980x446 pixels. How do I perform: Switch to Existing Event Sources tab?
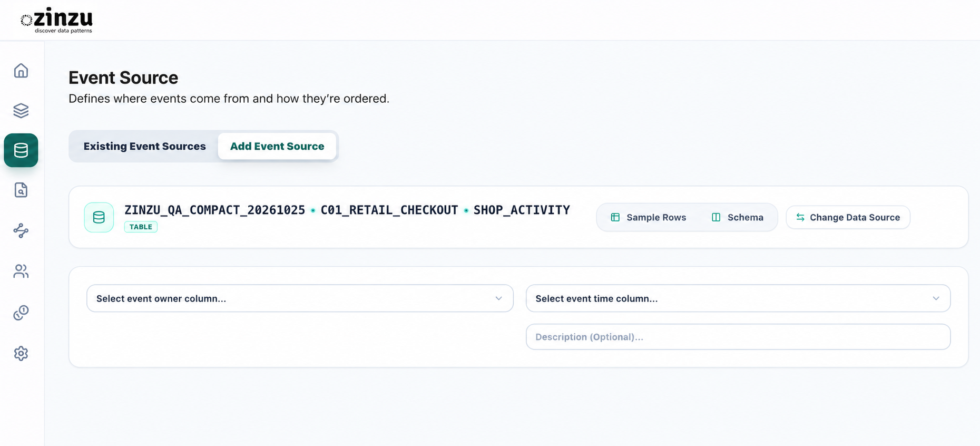(x=144, y=146)
